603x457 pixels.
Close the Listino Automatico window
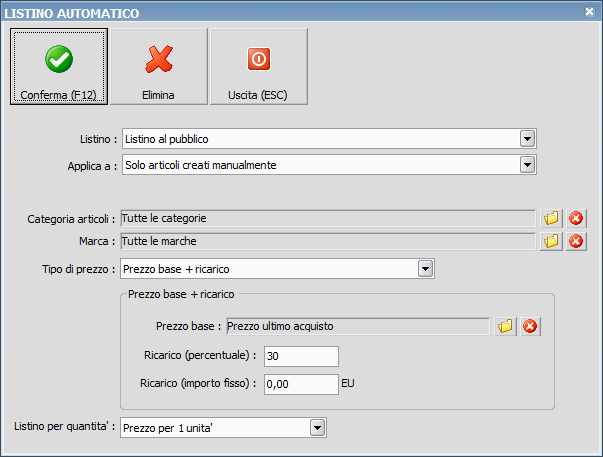(x=589, y=12)
